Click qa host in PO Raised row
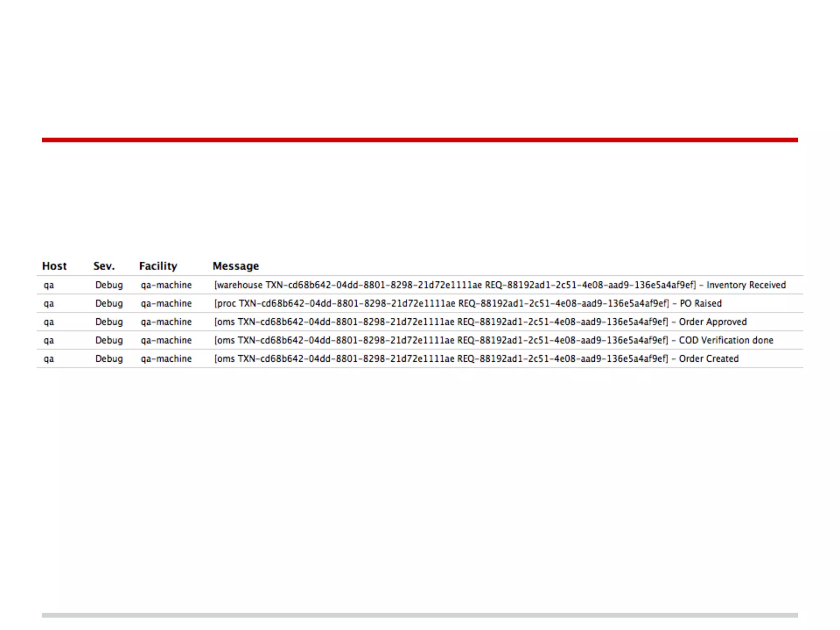 49,304
